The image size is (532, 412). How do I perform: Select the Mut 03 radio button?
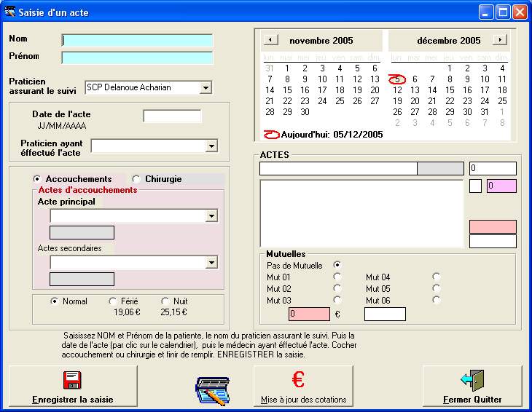337,300
